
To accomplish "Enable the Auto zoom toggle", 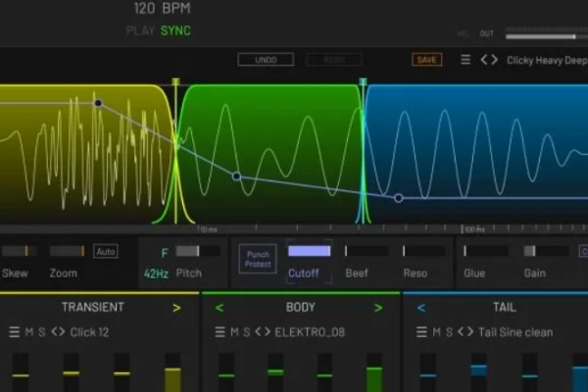I will [x=105, y=251].
